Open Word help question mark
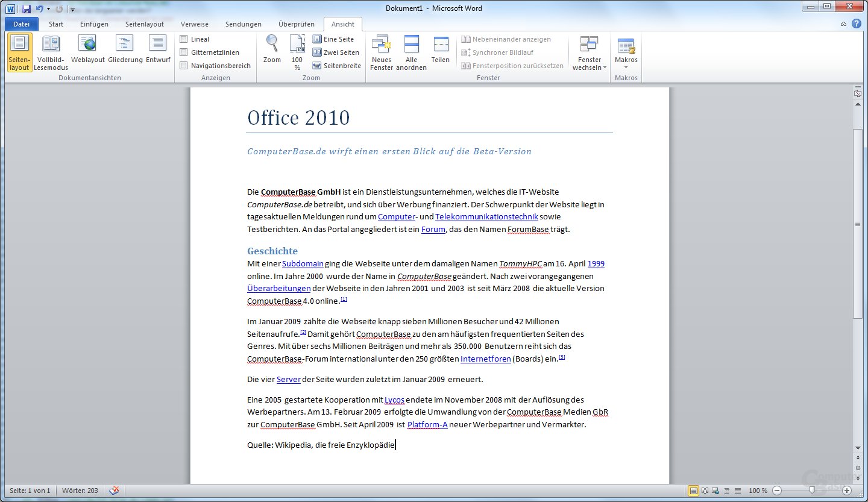The image size is (868, 502). pyautogui.click(x=856, y=24)
